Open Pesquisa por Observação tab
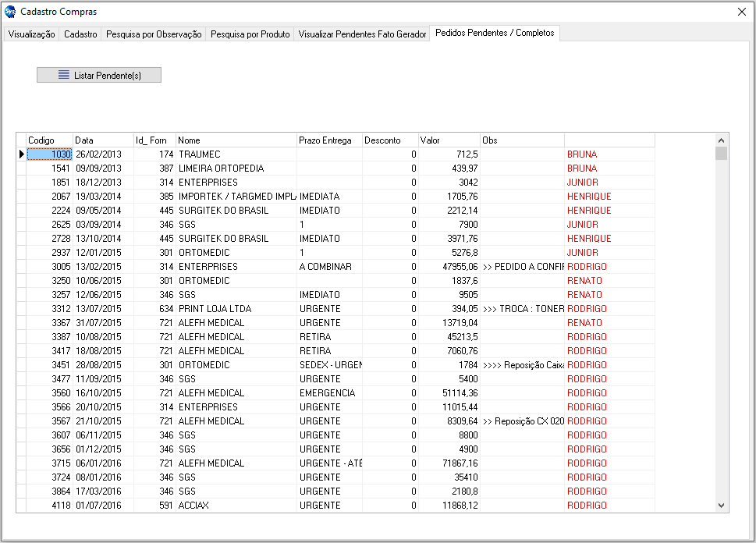 154,34
